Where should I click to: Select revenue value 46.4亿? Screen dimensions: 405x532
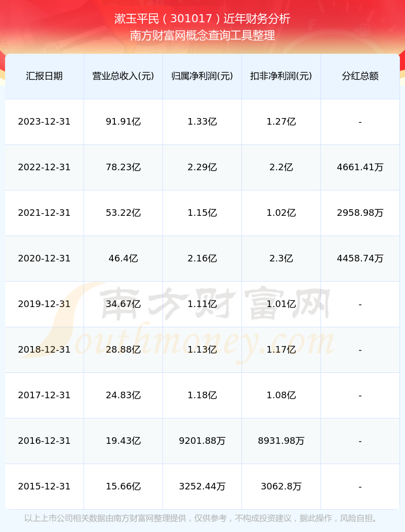pyautogui.click(x=124, y=258)
